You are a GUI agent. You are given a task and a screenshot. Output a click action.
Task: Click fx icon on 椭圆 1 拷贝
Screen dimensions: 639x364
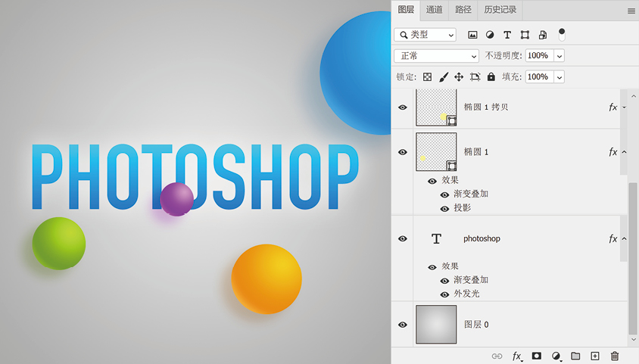[613, 107]
